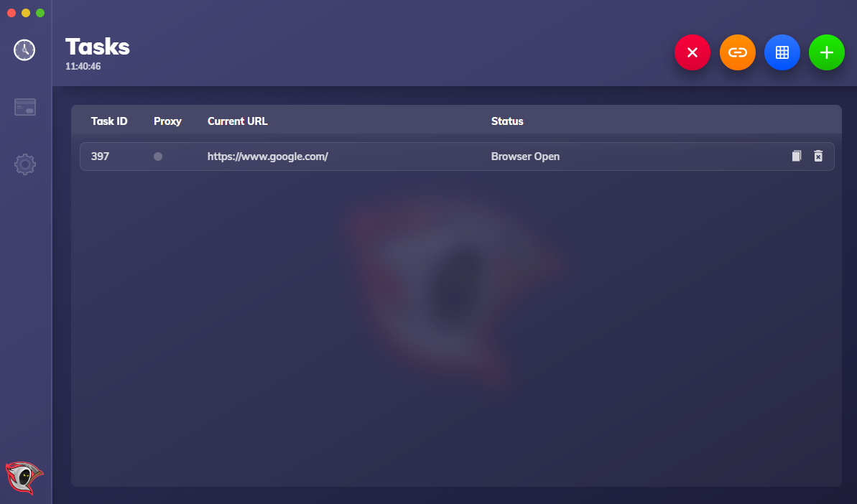Open the card profiles page in sidebar

(24, 107)
